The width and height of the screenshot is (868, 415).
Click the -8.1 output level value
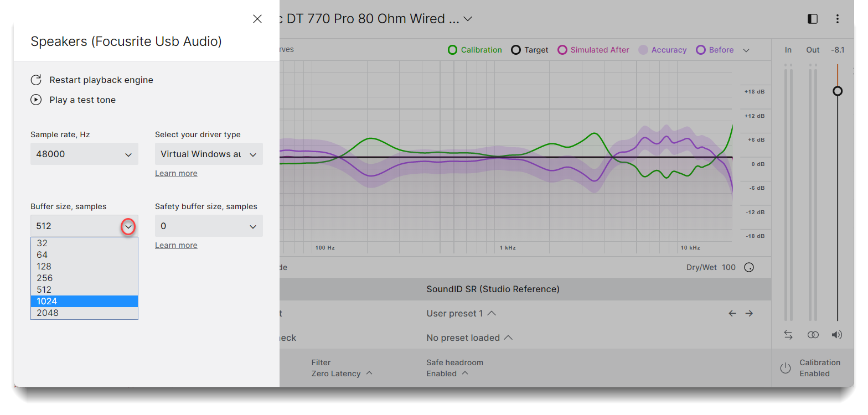(x=838, y=50)
